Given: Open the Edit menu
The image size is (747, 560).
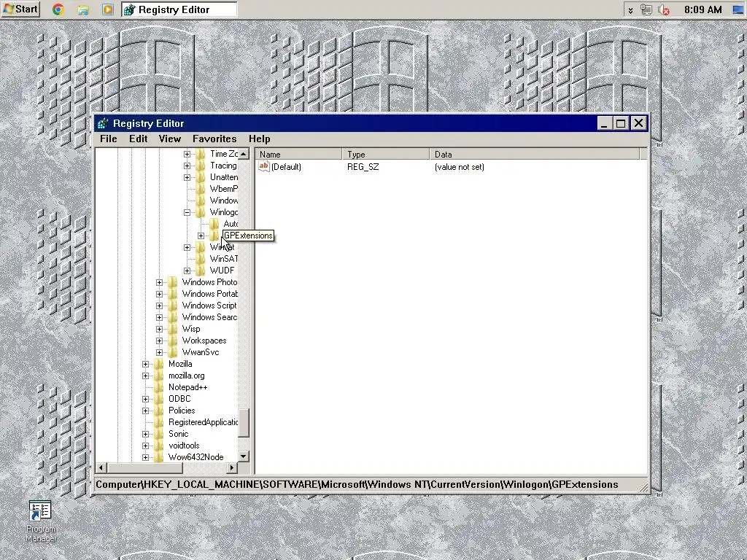Looking at the screenshot, I should click(x=138, y=139).
